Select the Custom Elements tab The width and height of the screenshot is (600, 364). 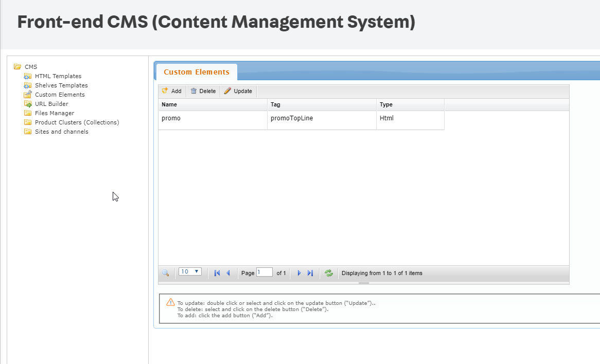click(197, 72)
